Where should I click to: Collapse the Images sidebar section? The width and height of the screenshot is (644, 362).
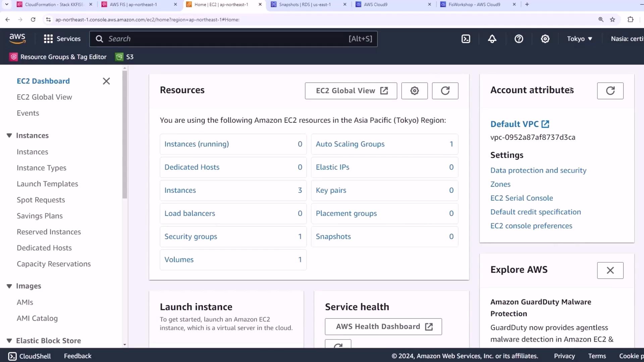click(x=9, y=286)
